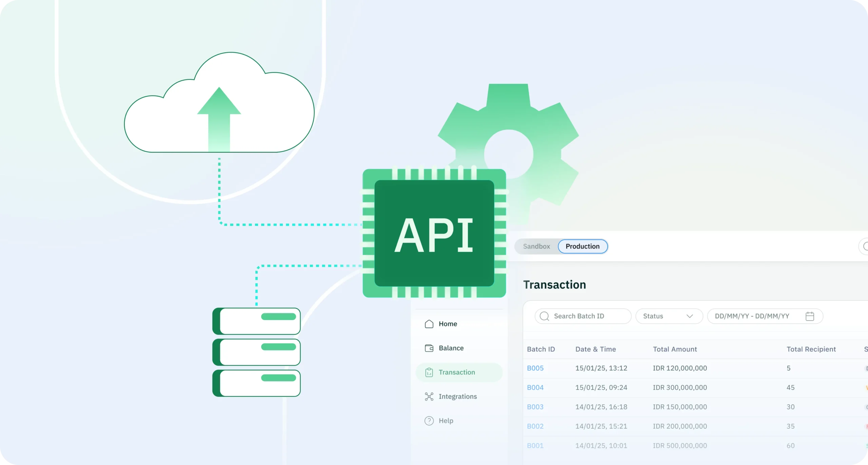868x465 pixels.
Task: Open the calendar icon in date range field
Action: [810, 316]
